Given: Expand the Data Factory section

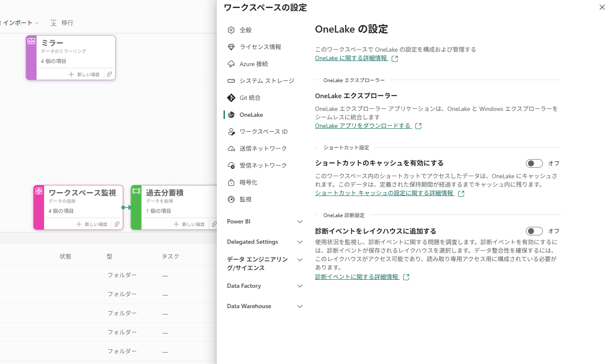Looking at the screenshot, I should [x=265, y=286].
